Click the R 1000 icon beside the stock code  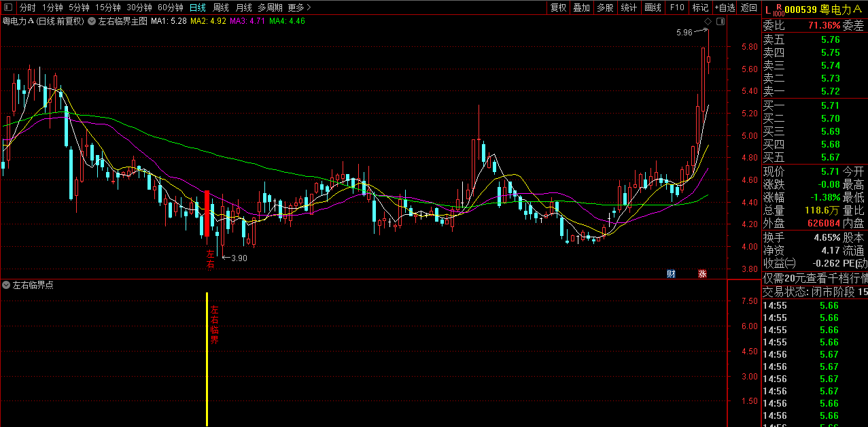(778, 10)
